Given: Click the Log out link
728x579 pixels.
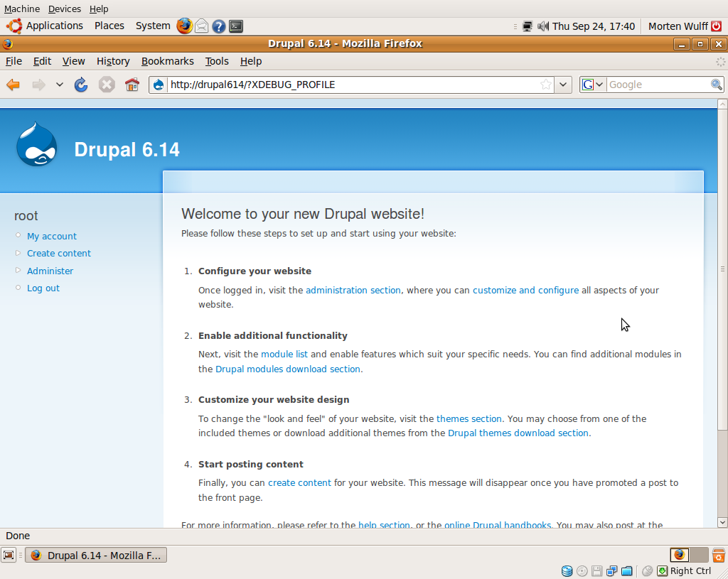Looking at the screenshot, I should pos(43,288).
